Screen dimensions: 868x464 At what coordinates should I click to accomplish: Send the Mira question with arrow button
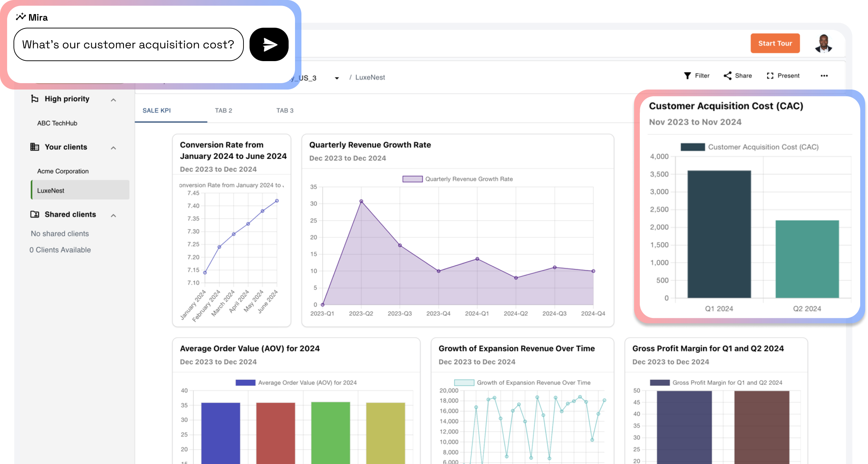pyautogui.click(x=269, y=44)
